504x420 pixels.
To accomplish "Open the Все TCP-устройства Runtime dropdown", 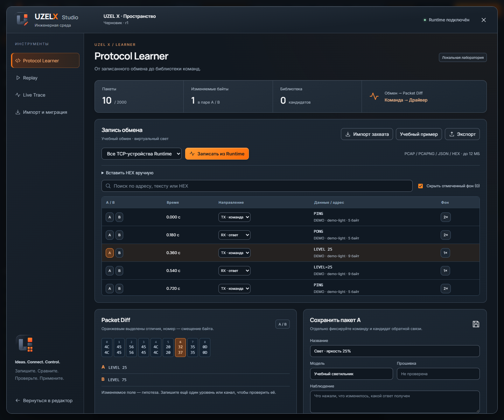I will point(141,154).
